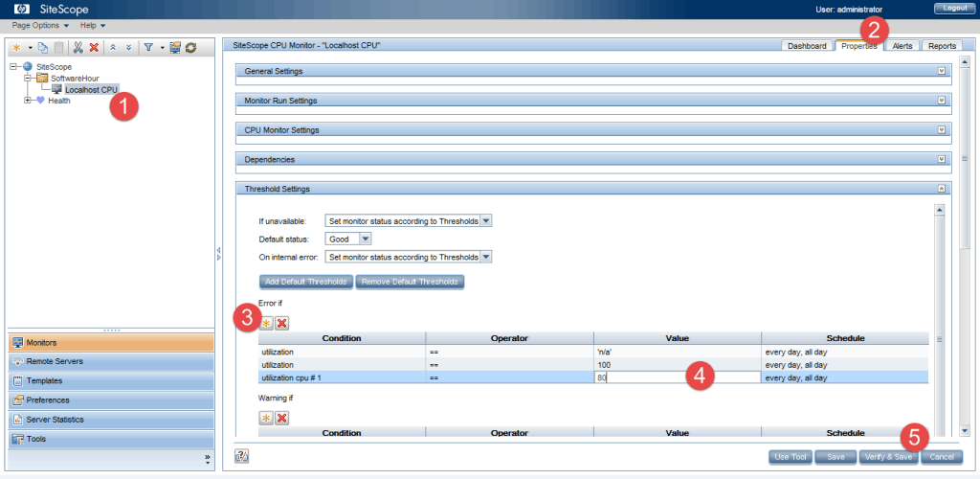Click the greyed-out Paste clipboard icon
Image resolution: width=980 pixels, height=479 pixels.
(x=58, y=48)
